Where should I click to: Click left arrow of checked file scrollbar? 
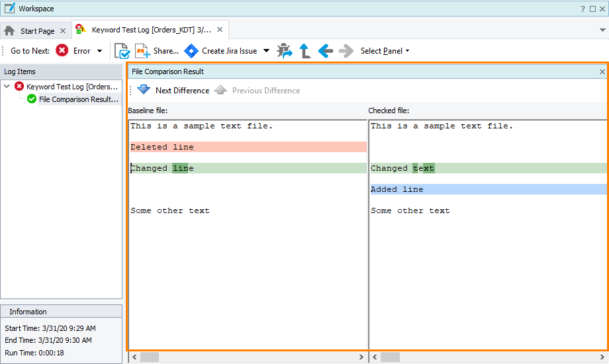pyautogui.click(x=375, y=357)
